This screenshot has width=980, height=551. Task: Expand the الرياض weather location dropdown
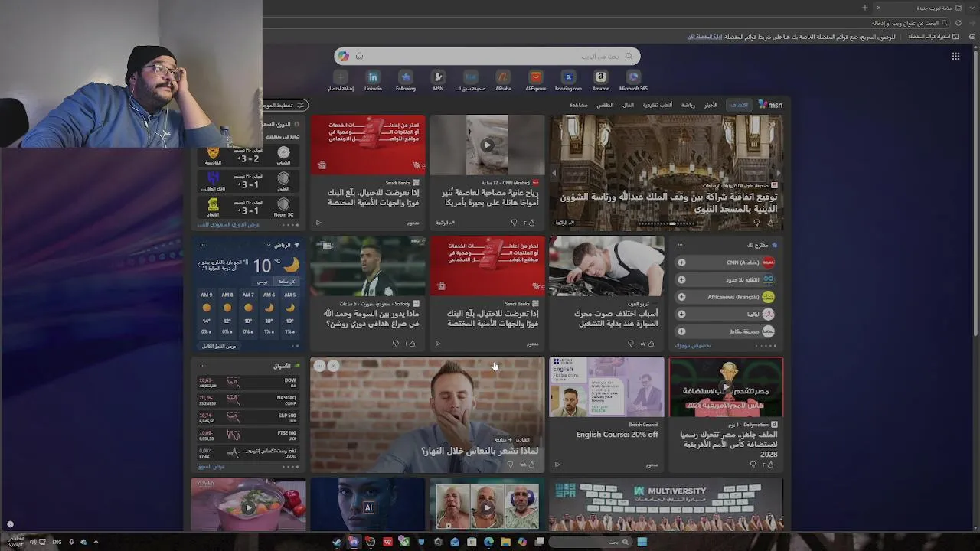click(268, 246)
